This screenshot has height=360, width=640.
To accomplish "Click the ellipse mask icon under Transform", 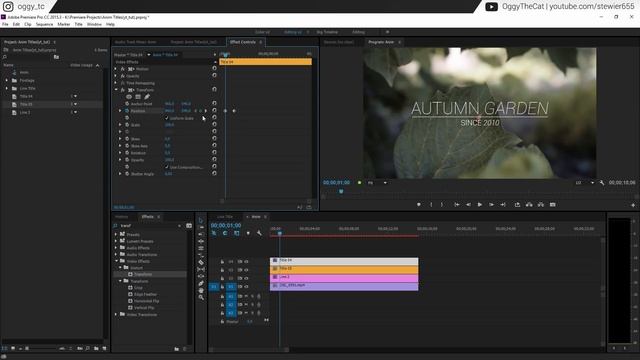I will coord(129,97).
